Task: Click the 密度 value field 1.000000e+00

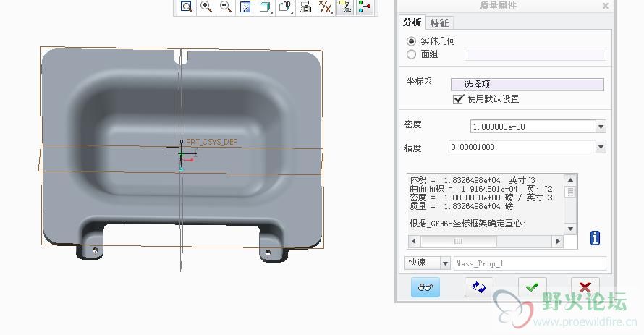Action: [x=533, y=127]
